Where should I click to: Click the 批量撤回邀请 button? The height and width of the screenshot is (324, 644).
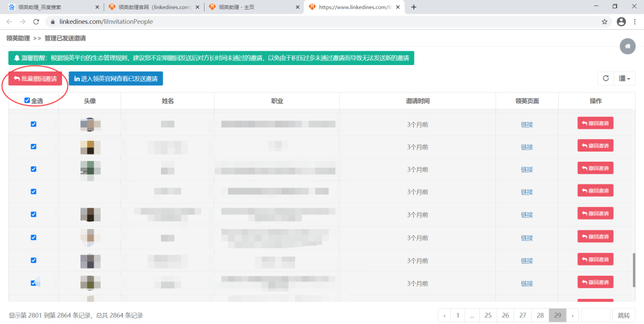click(35, 79)
